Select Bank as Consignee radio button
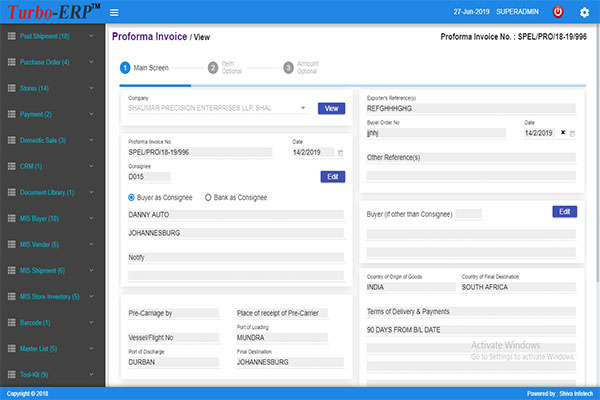Screen dimensions: 600x400 pyautogui.click(x=208, y=198)
